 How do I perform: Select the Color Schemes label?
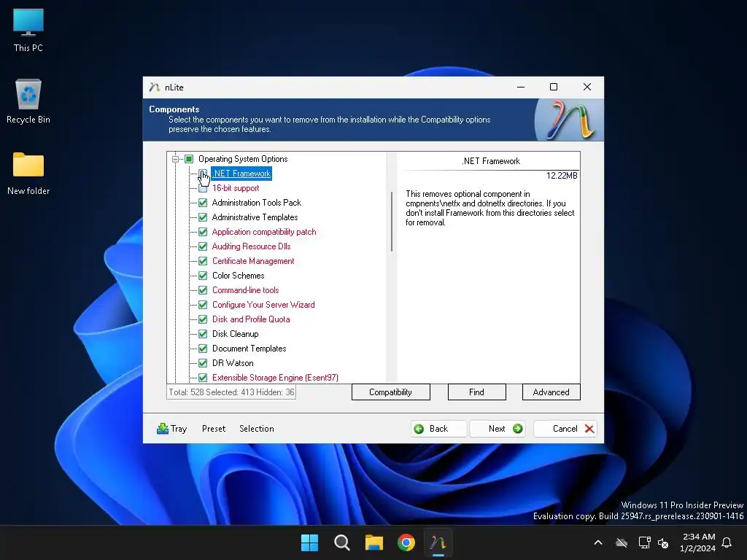click(x=239, y=276)
